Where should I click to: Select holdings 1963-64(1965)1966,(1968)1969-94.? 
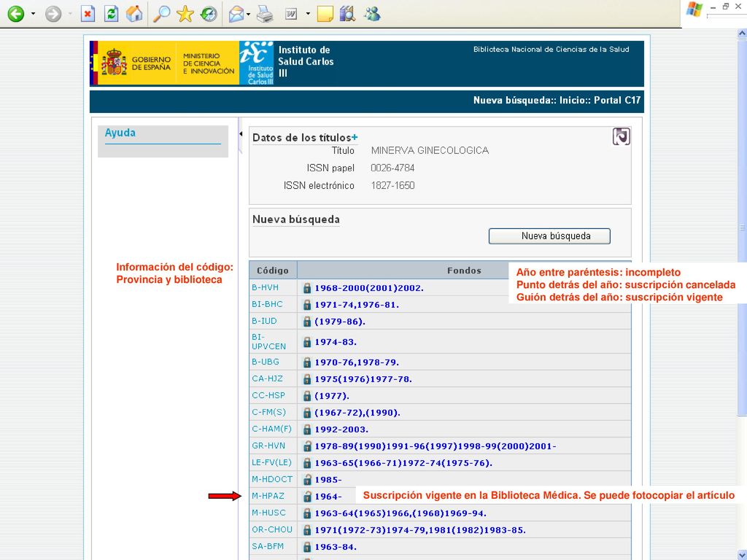(x=400, y=513)
